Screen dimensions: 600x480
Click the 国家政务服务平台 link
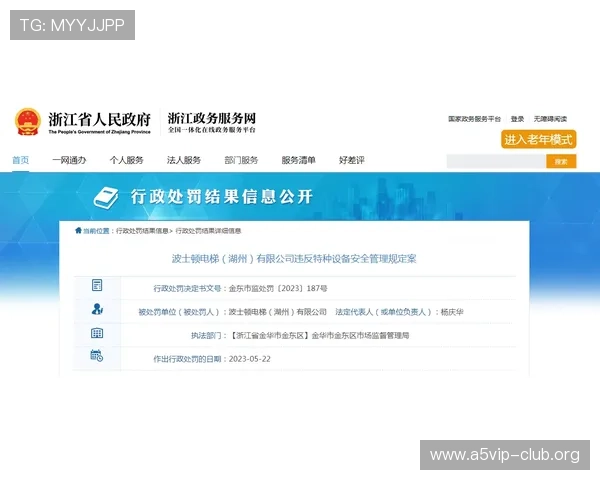click(474, 119)
